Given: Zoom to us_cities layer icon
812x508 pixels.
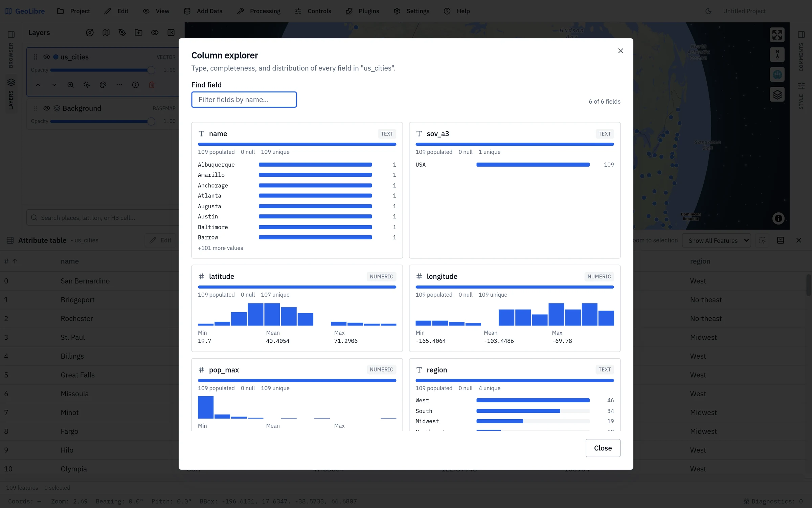Looking at the screenshot, I should point(70,85).
